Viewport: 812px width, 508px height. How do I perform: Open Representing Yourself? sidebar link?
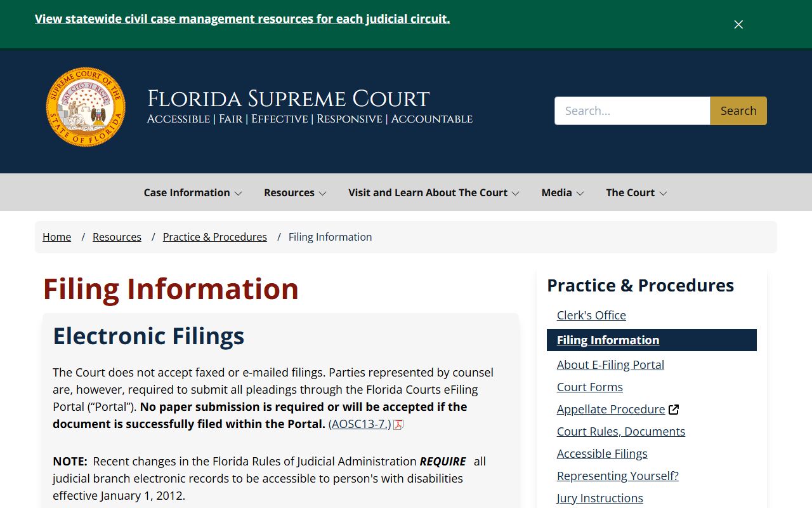click(x=618, y=476)
